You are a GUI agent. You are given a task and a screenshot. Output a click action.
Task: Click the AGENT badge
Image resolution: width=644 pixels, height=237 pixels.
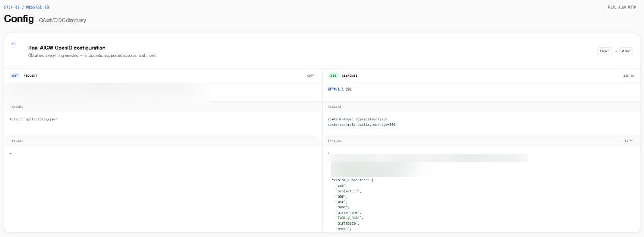coord(604,51)
